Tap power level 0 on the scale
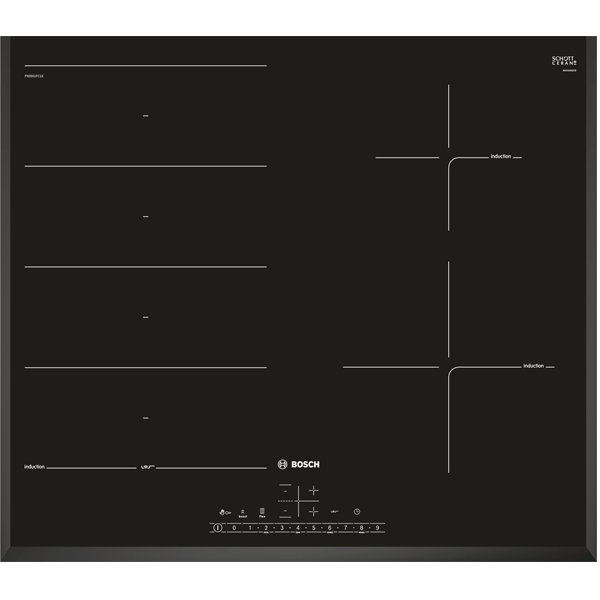Viewport: 600px width, 600px height. point(234,527)
